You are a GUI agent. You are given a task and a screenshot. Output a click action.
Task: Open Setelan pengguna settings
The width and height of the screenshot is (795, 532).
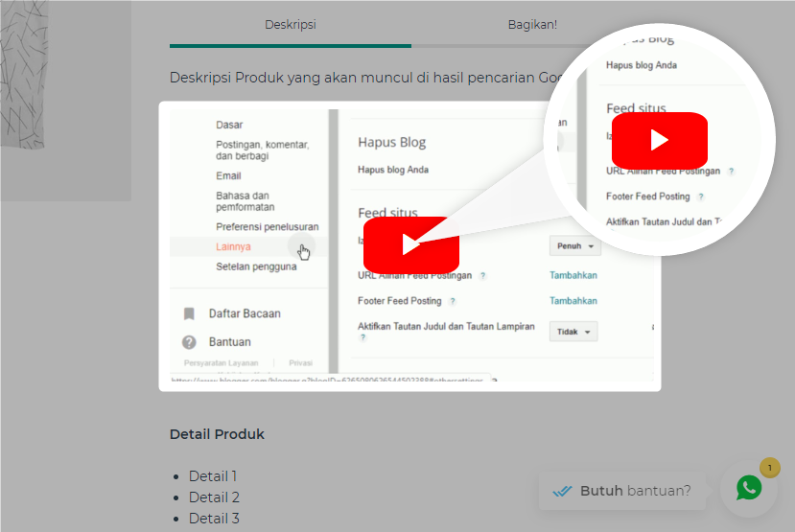[x=256, y=266]
